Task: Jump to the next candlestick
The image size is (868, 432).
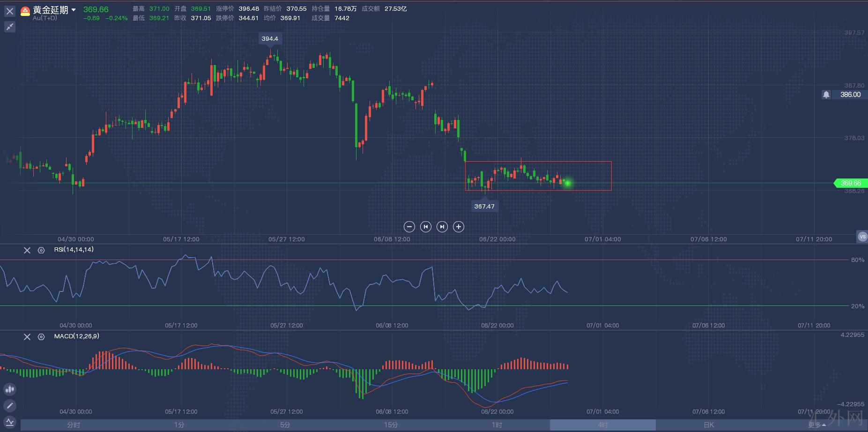Action: (442, 227)
